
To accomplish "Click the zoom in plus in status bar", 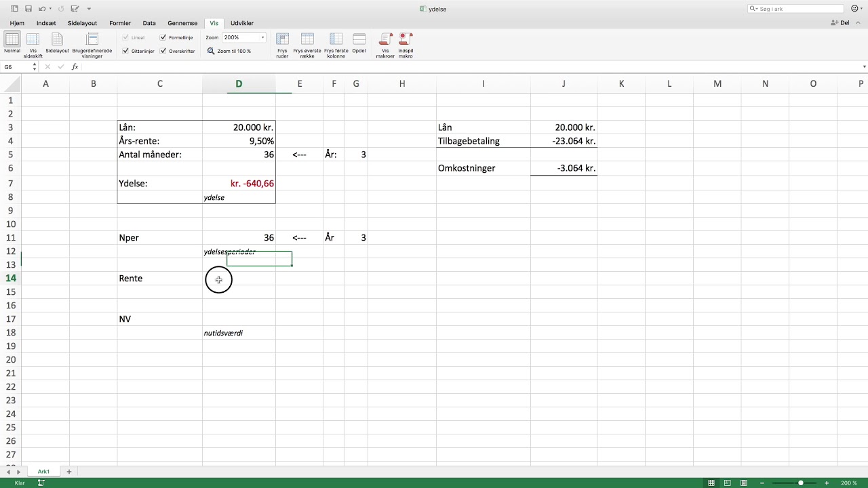I will pos(827,483).
